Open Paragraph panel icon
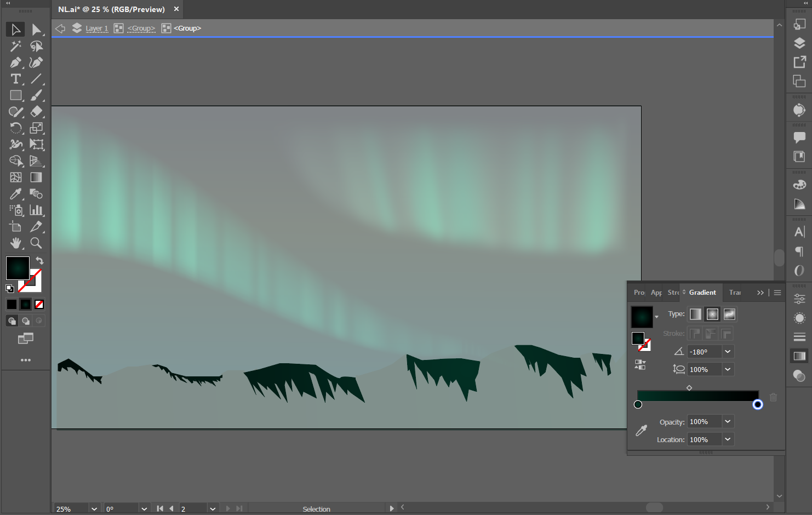This screenshot has height=515, width=812. coord(799,251)
